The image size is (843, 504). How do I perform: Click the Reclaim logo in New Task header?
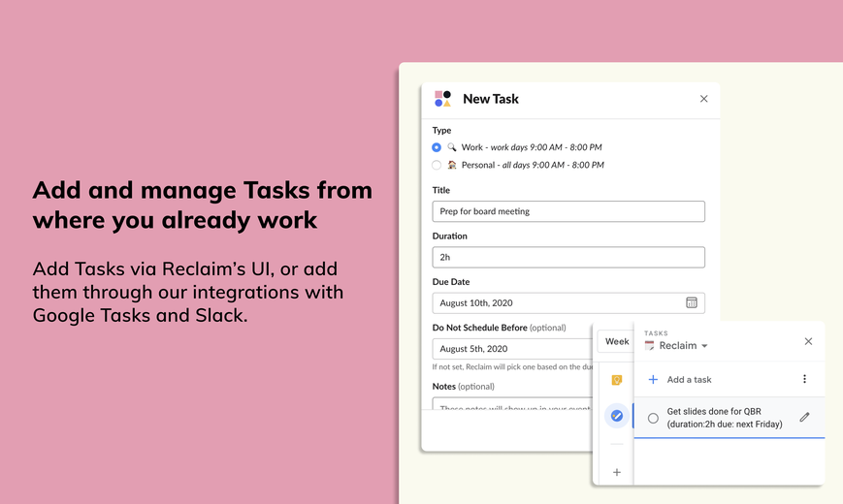pos(442,99)
